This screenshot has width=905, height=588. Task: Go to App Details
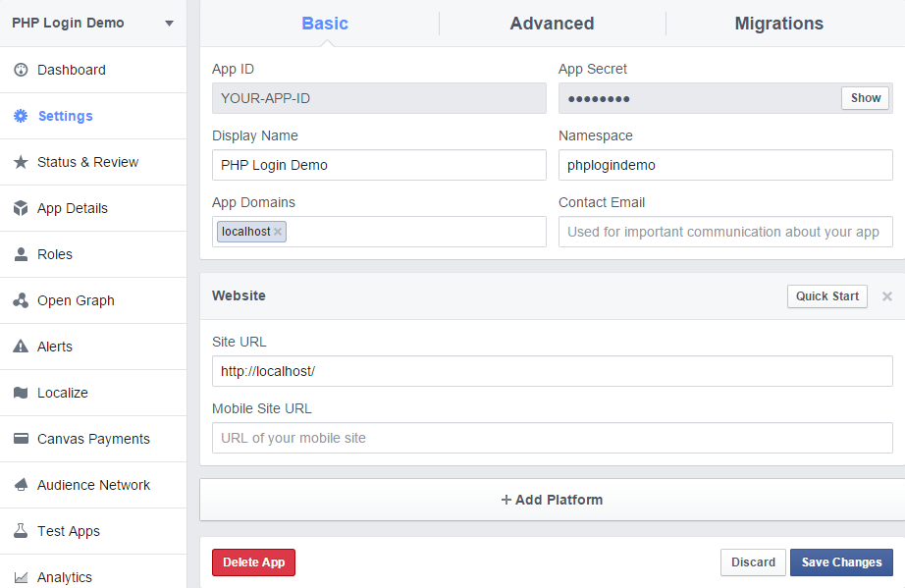[x=93, y=208]
